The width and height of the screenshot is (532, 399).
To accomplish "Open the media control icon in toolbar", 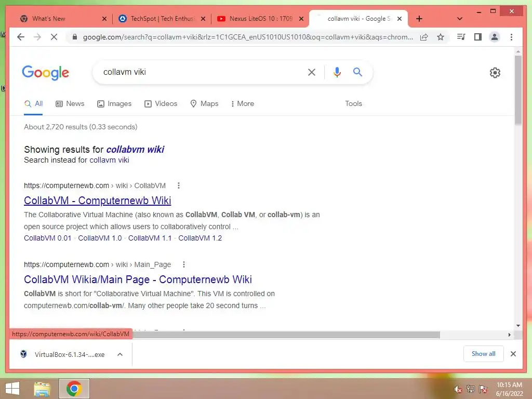I will (x=461, y=37).
